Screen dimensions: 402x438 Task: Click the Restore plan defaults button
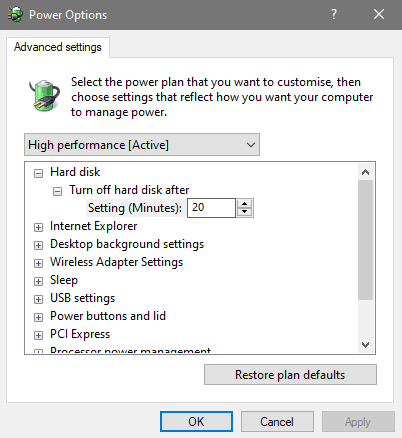tap(290, 375)
